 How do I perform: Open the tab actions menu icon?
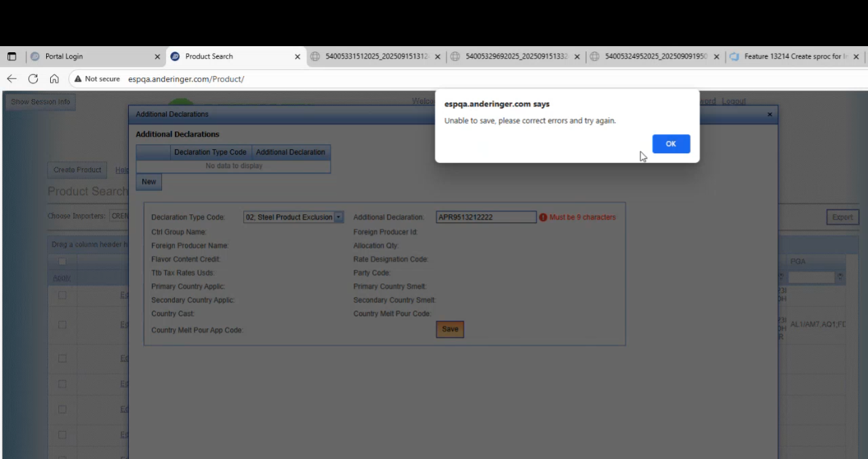click(x=12, y=56)
